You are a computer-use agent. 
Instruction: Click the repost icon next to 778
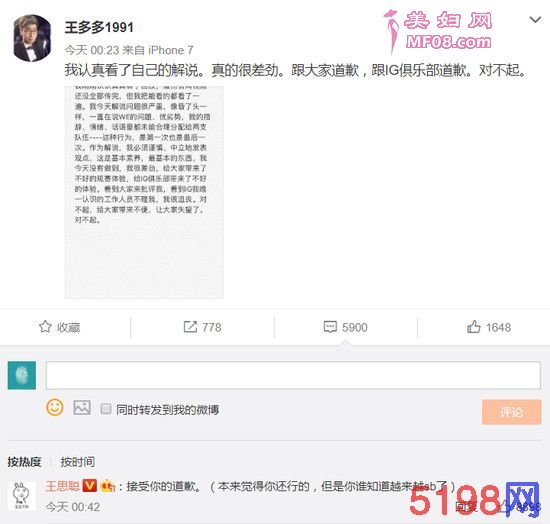coord(190,327)
